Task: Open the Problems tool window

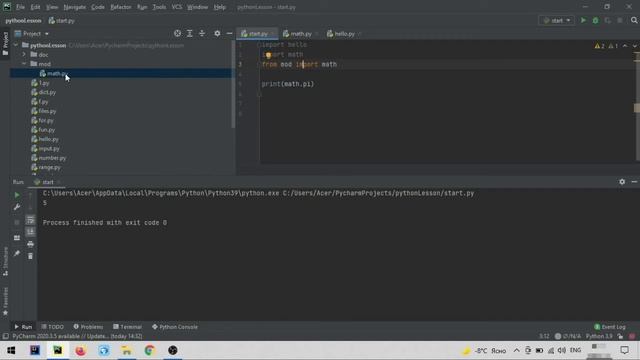Action: [88, 327]
